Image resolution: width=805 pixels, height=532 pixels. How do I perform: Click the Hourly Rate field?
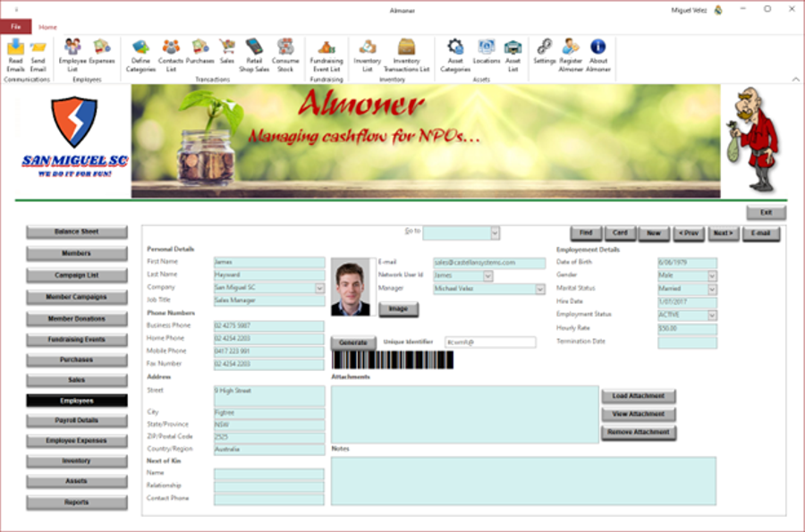pyautogui.click(x=687, y=329)
